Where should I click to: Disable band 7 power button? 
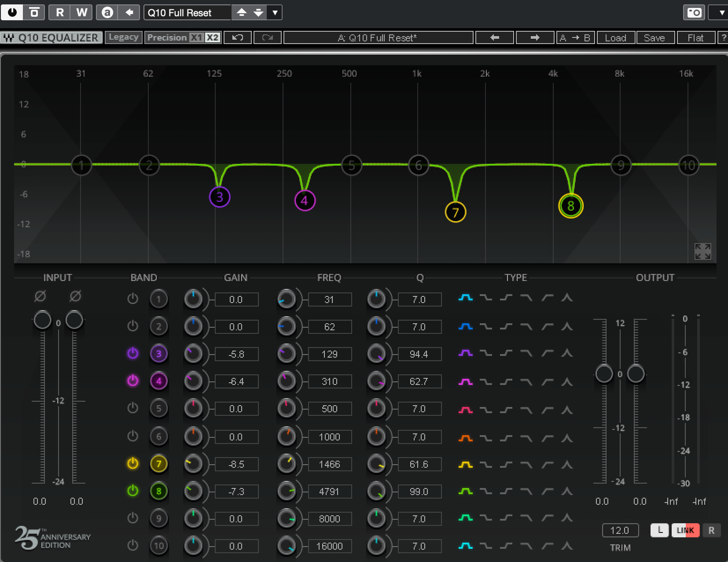(132, 463)
